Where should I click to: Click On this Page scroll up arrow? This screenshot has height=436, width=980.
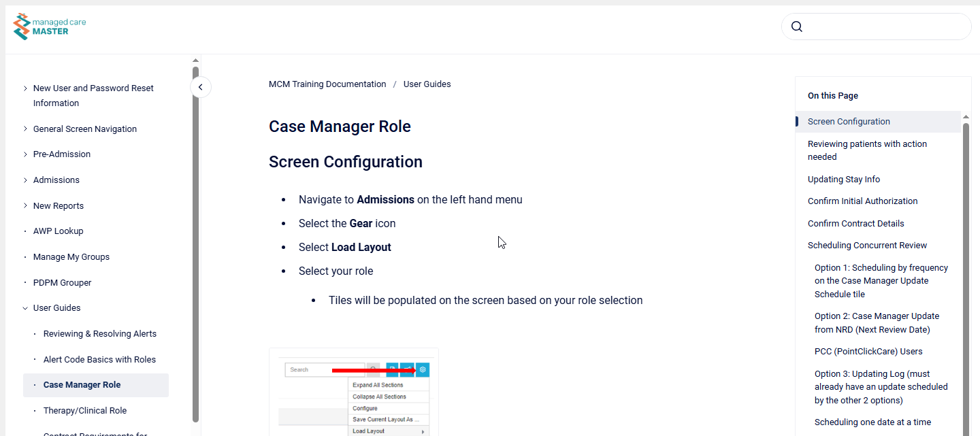tap(965, 117)
